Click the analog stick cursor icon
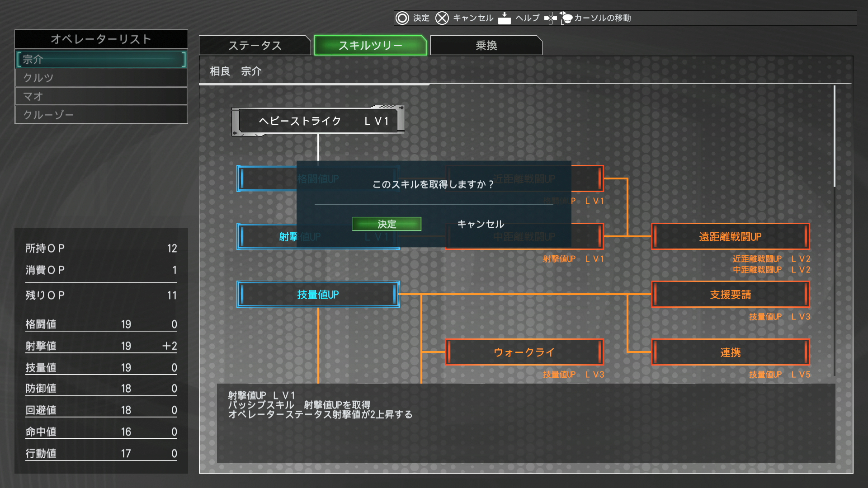The image size is (868, 488). [x=566, y=18]
